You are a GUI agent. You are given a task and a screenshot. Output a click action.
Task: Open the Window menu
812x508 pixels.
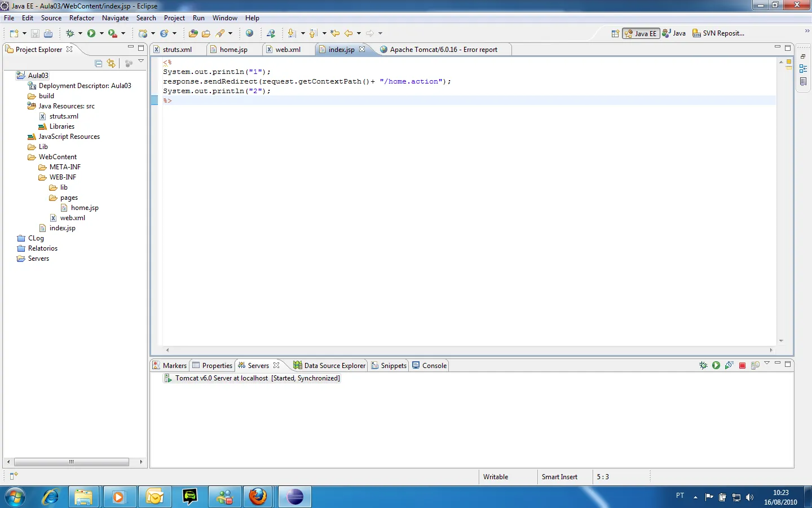pyautogui.click(x=225, y=18)
